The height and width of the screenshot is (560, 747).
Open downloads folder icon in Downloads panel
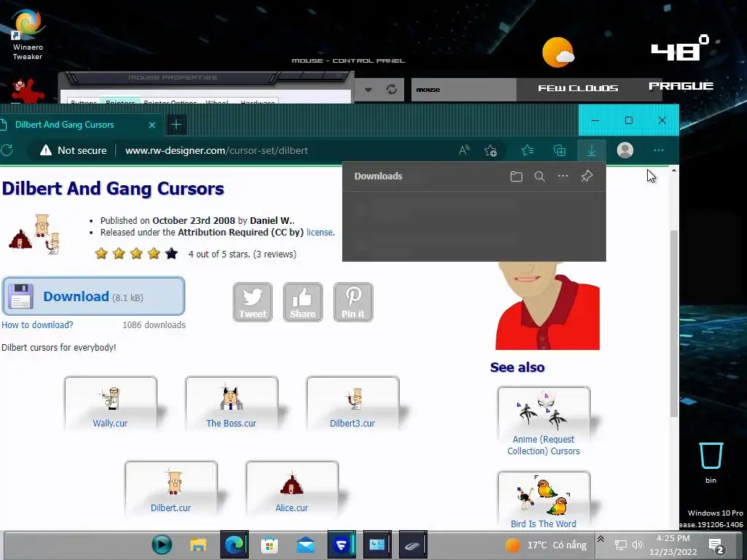point(516,176)
